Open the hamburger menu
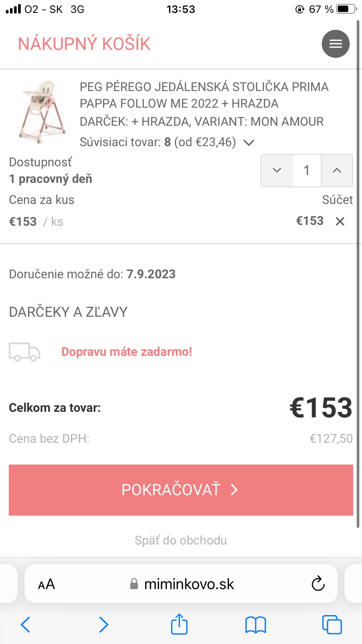The width and height of the screenshot is (362, 644). pos(335,44)
